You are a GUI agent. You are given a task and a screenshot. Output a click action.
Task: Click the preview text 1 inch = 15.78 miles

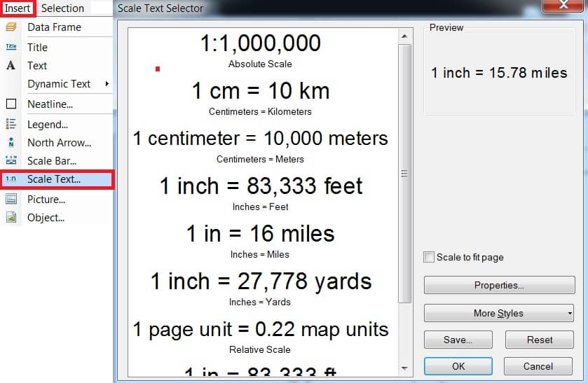point(499,73)
